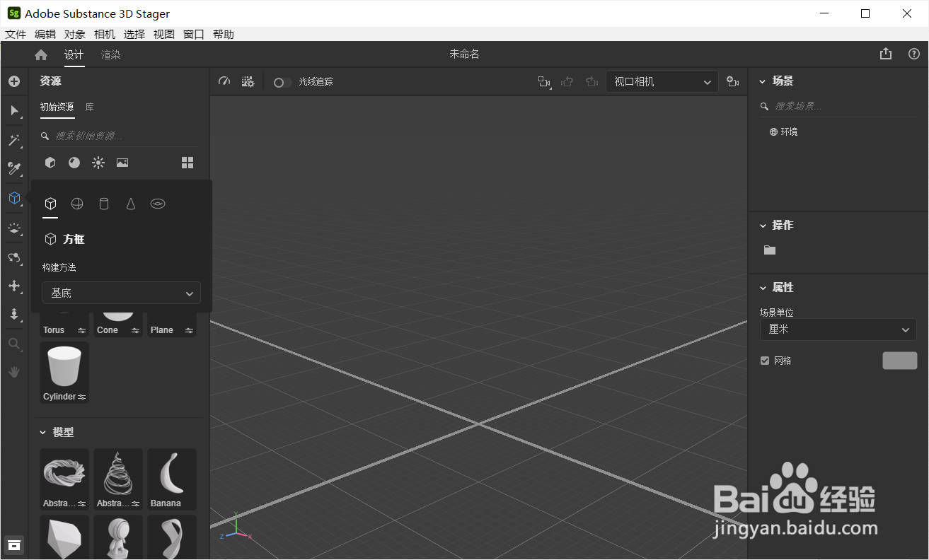Select torus primitive shape icon

point(158,204)
